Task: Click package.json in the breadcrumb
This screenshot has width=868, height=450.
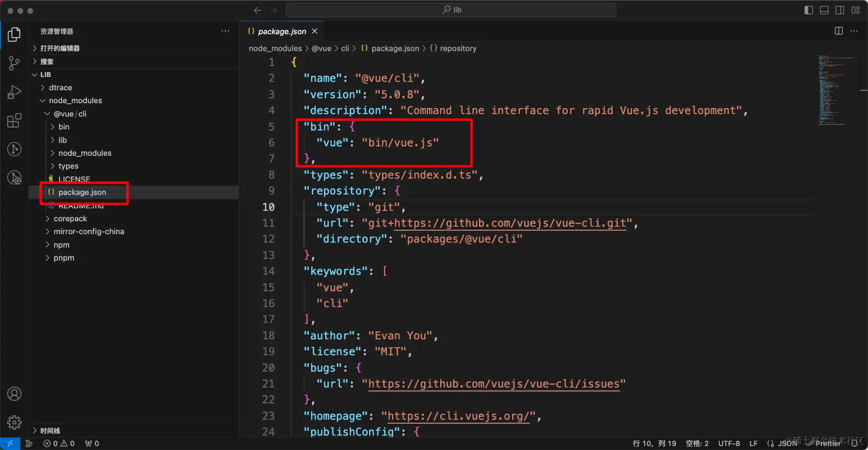Action: tap(390, 48)
